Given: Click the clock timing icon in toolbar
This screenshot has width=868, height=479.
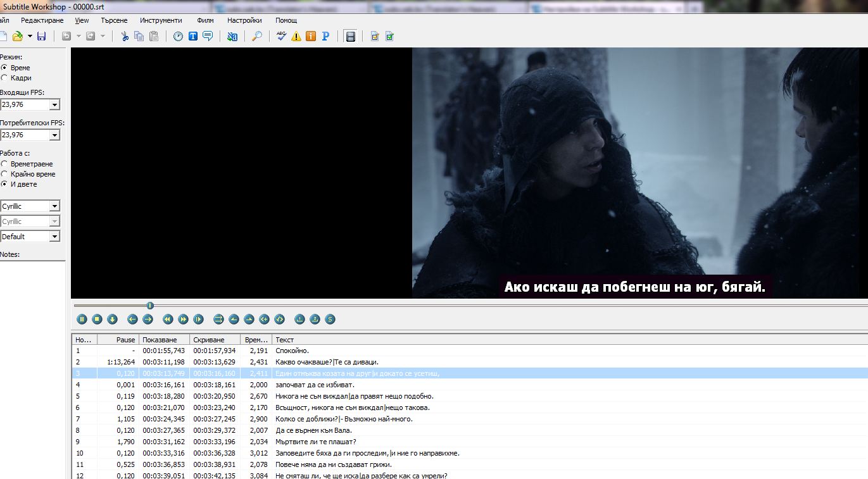Looking at the screenshot, I should click(x=178, y=37).
